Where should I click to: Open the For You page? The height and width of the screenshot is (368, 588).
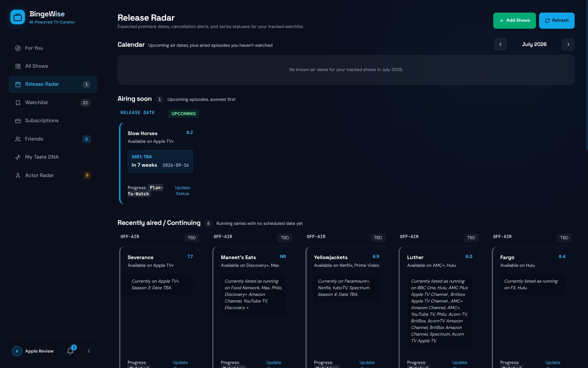point(53,48)
